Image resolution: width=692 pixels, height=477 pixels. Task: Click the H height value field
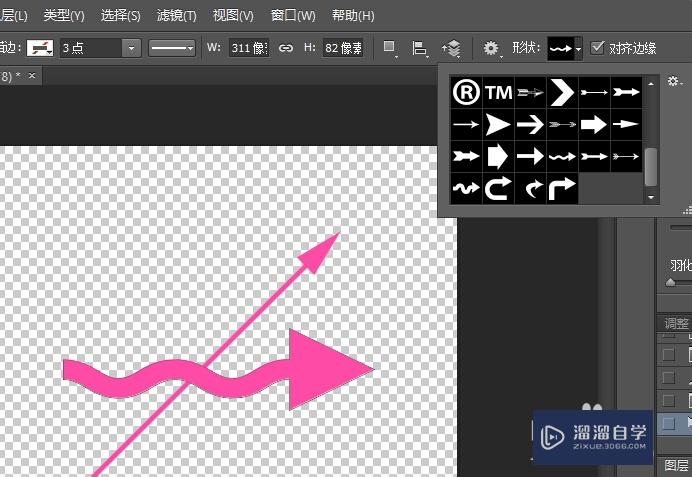(343, 48)
